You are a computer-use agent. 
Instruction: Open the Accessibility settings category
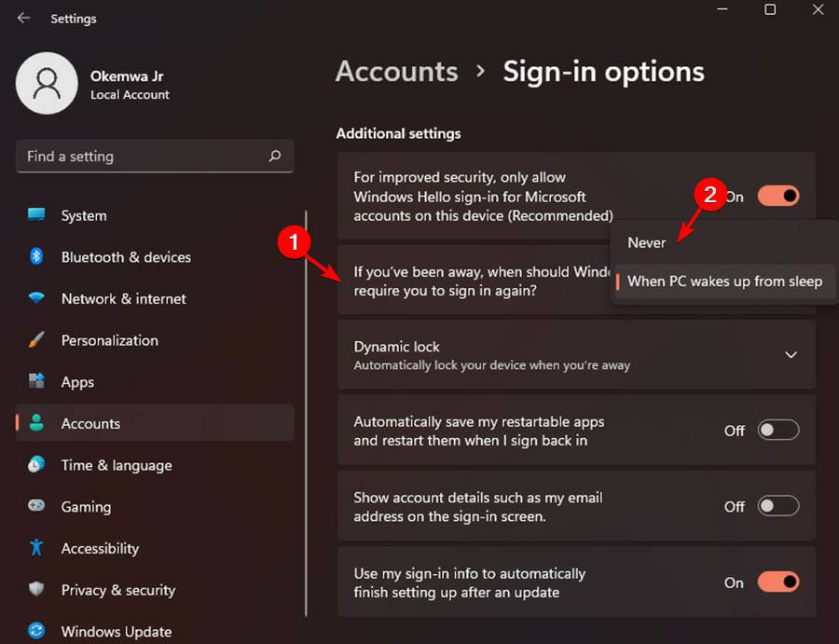100,548
